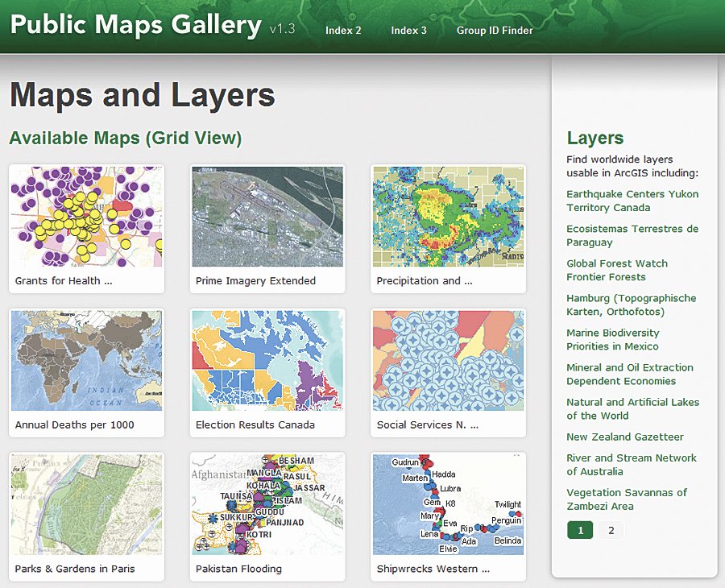Click the Maps and Layers heading
This screenshot has width=725, height=588.
(143, 95)
